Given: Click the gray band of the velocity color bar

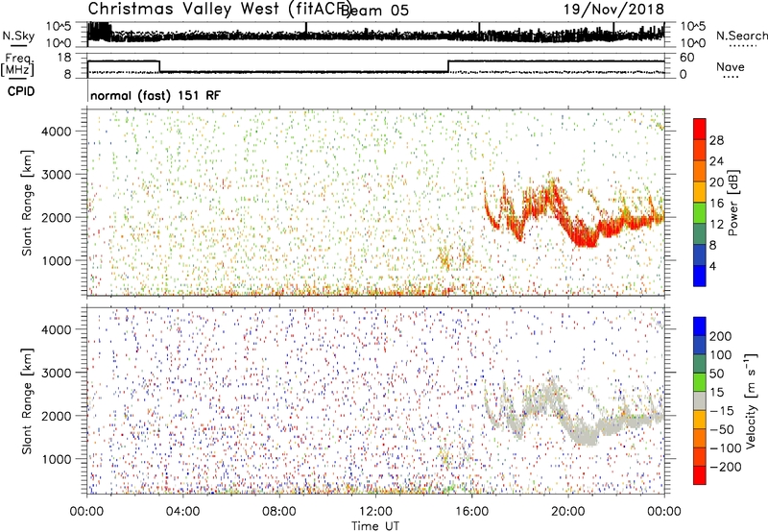Looking at the screenshot, I should click(700, 400).
